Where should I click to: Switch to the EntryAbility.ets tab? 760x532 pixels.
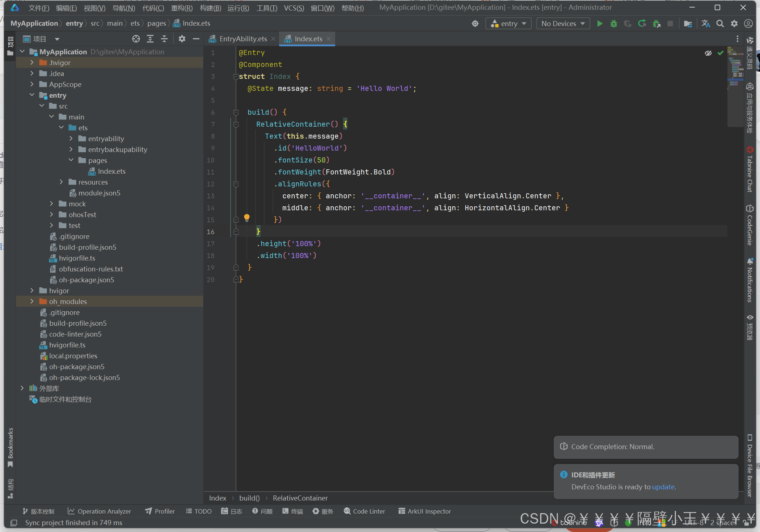[x=242, y=39]
